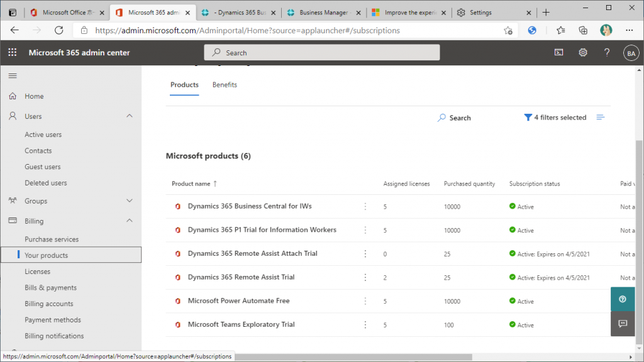Collapse the Billing navigation group
The width and height of the screenshot is (644, 362).
[x=130, y=221]
